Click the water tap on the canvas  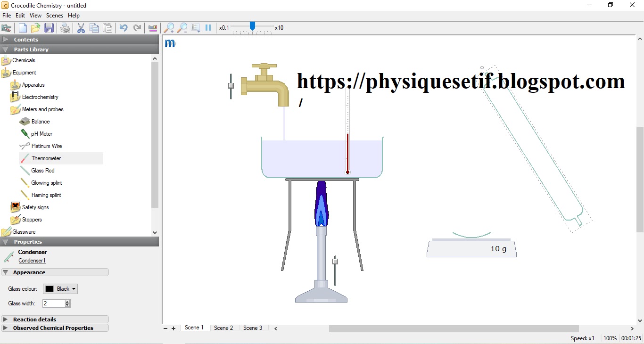264,84
